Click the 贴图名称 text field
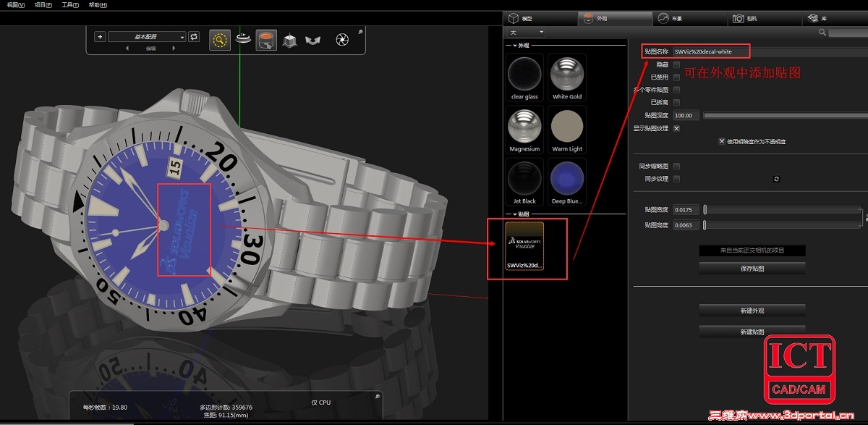This screenshot has height=425, width=868. pos(770,52)
